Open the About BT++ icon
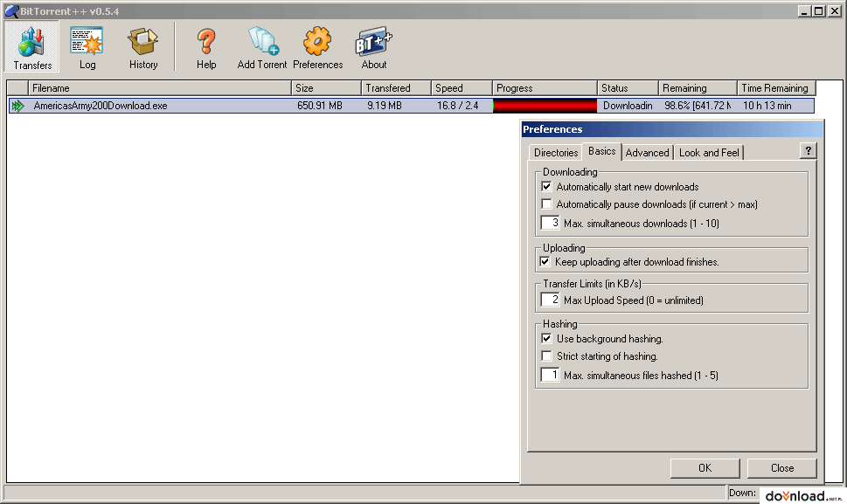Image resolution: width=847 pixels, height=504 pixels. click(x=373, y=42)
